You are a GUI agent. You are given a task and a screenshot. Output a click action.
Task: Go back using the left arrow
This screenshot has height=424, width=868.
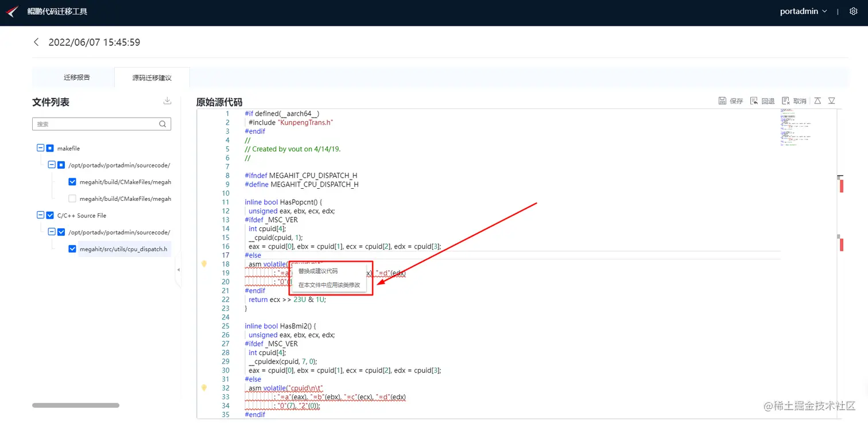[x=36, y=42]
